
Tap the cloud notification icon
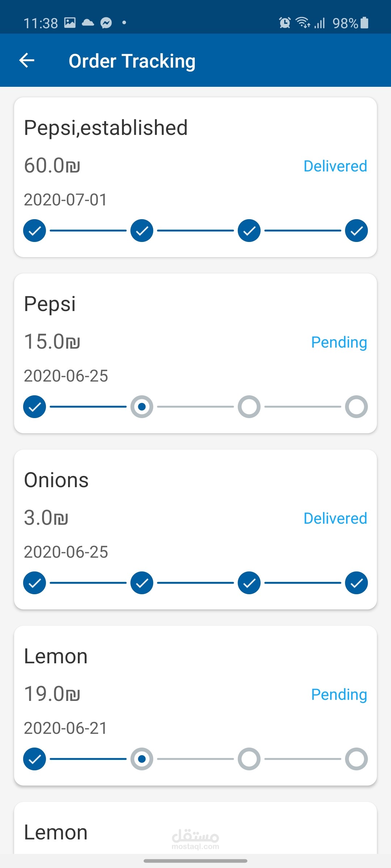click(x=88, y=23)
